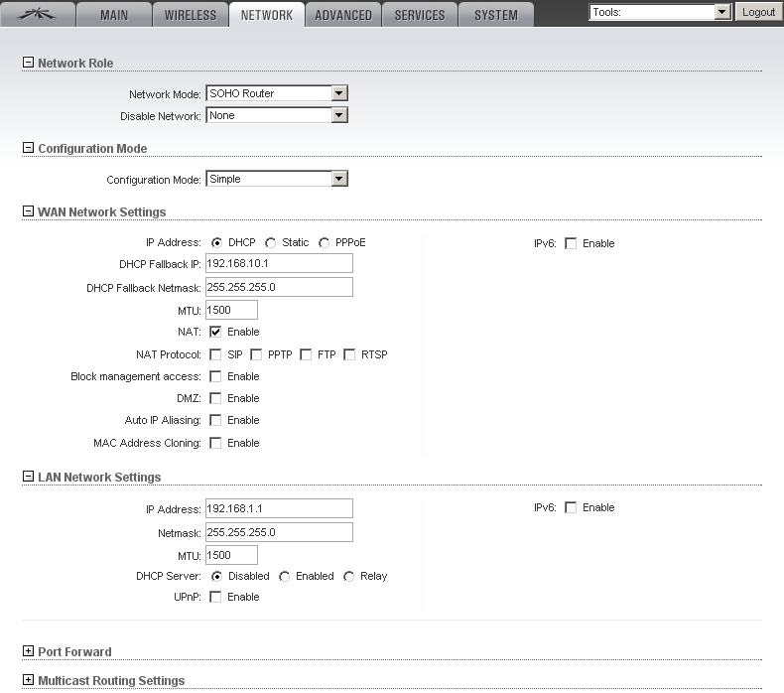Collapse the Configuration Mode section
784x693 pixels.
(28, 148)
